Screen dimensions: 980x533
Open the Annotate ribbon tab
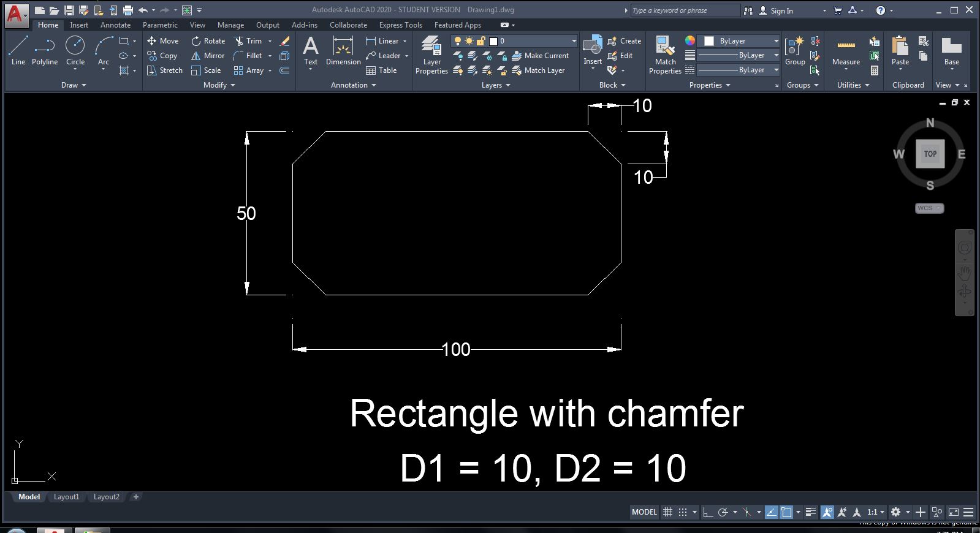(x=115, y=25)
